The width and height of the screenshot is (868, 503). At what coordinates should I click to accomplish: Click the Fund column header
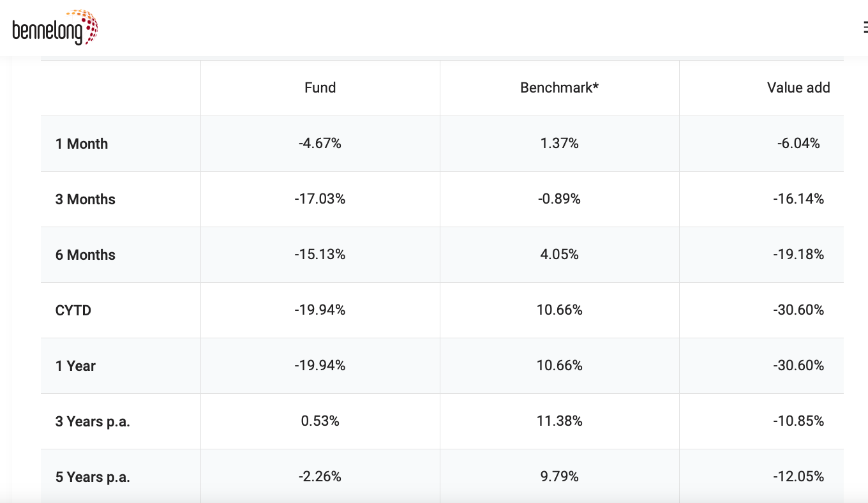point(320,88)
